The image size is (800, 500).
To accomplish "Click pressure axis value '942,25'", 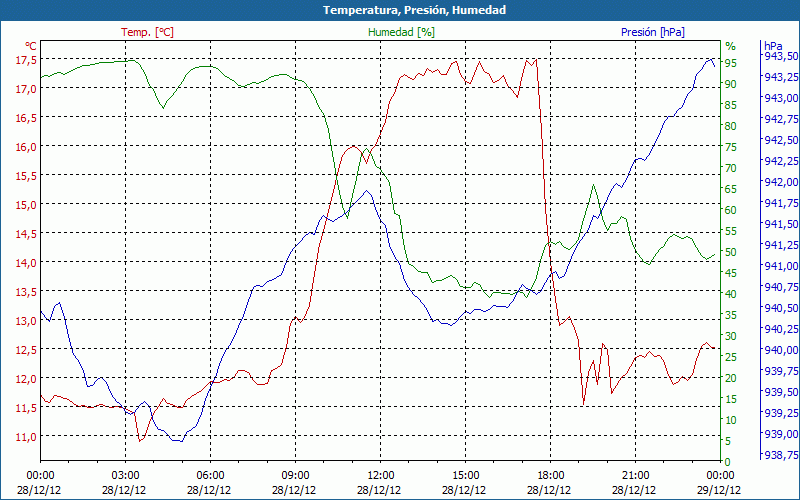I will coord(782,161).
